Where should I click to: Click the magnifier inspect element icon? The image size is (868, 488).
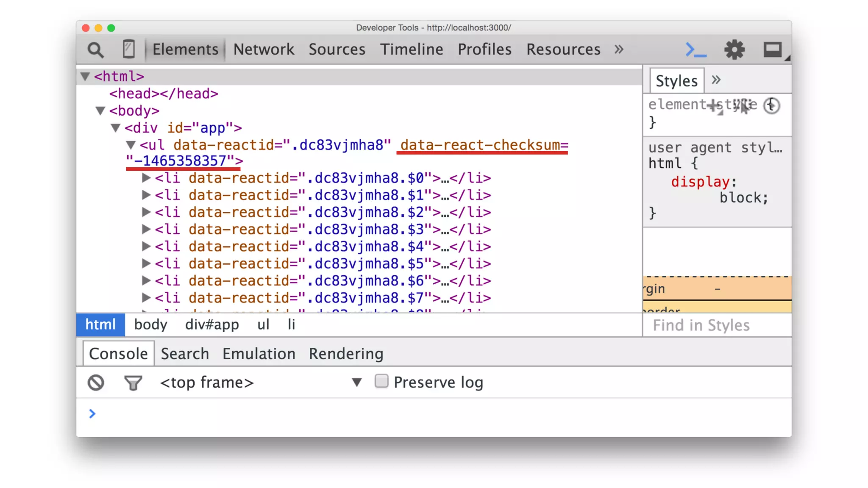(x=95, y=50)
